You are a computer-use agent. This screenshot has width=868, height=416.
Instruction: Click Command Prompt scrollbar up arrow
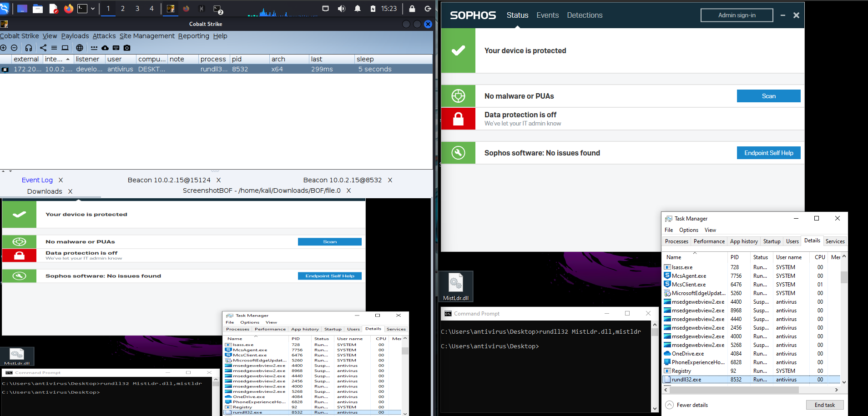tap(655, 325)
